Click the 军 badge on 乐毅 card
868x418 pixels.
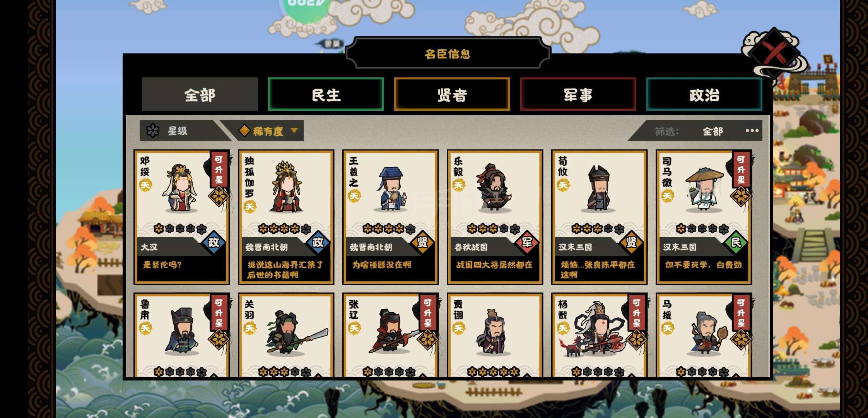click(527, 243)
